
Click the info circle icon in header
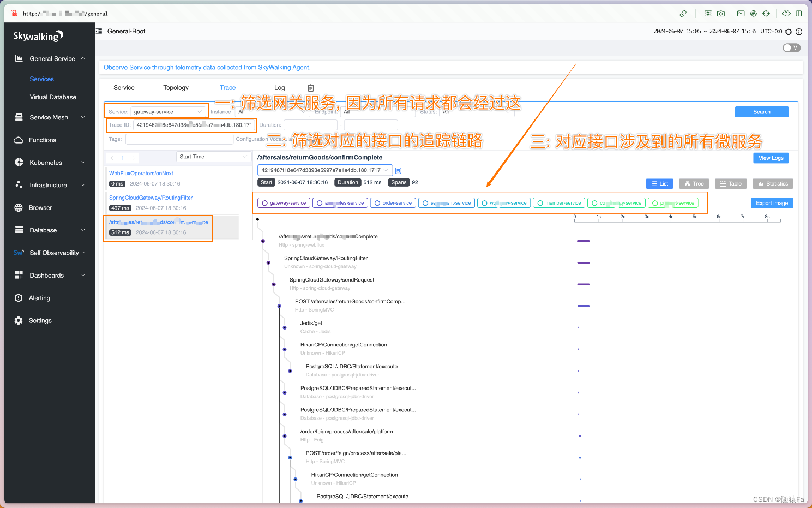click(799, 32)
